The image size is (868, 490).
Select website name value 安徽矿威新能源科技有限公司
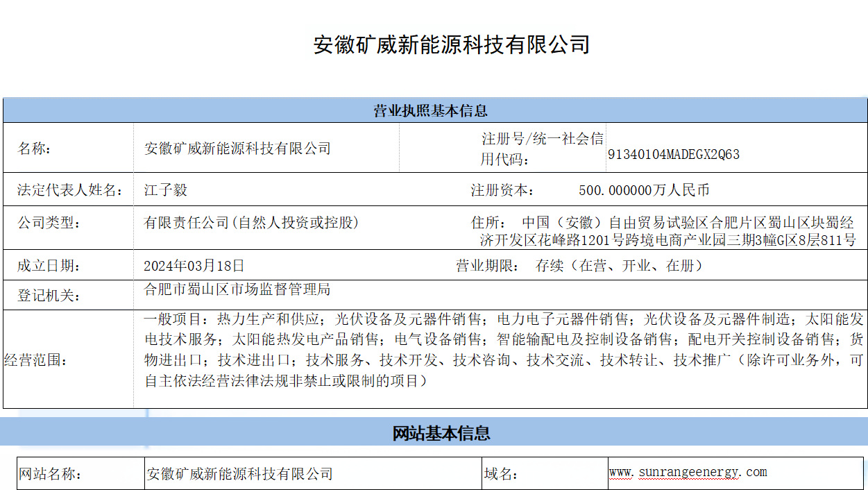click(239, 474)
